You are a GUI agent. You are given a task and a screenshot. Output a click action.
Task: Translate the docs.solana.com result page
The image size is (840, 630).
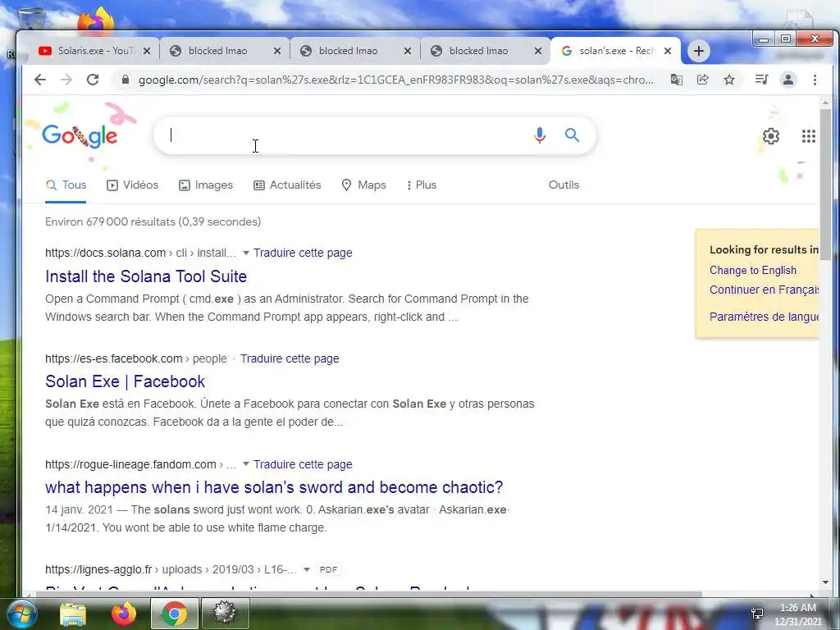point(303,253)
